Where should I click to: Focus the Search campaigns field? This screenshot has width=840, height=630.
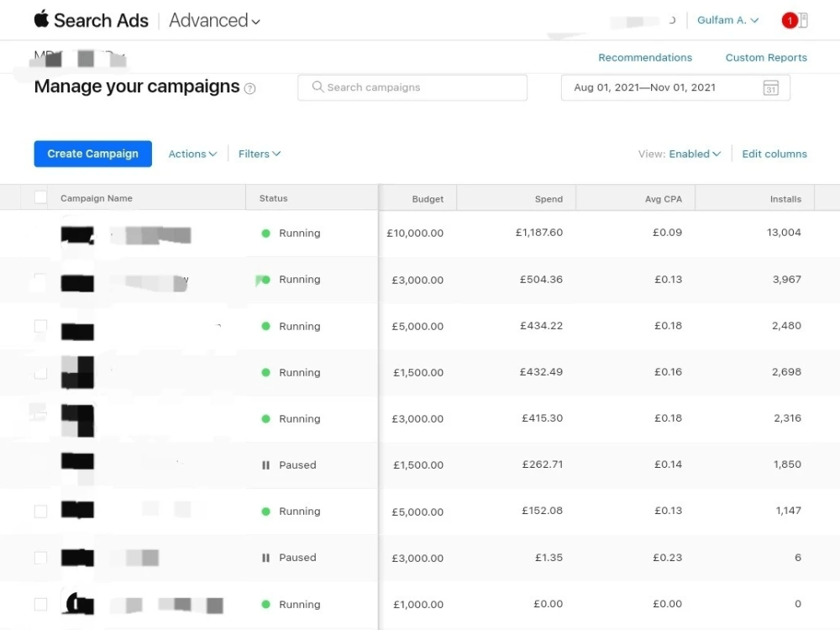click(412, 87)
